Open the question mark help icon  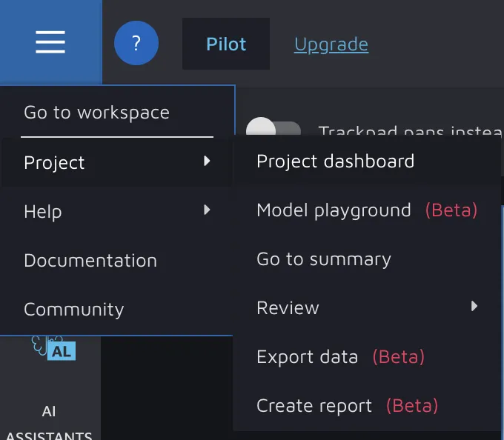pos(136,43)
